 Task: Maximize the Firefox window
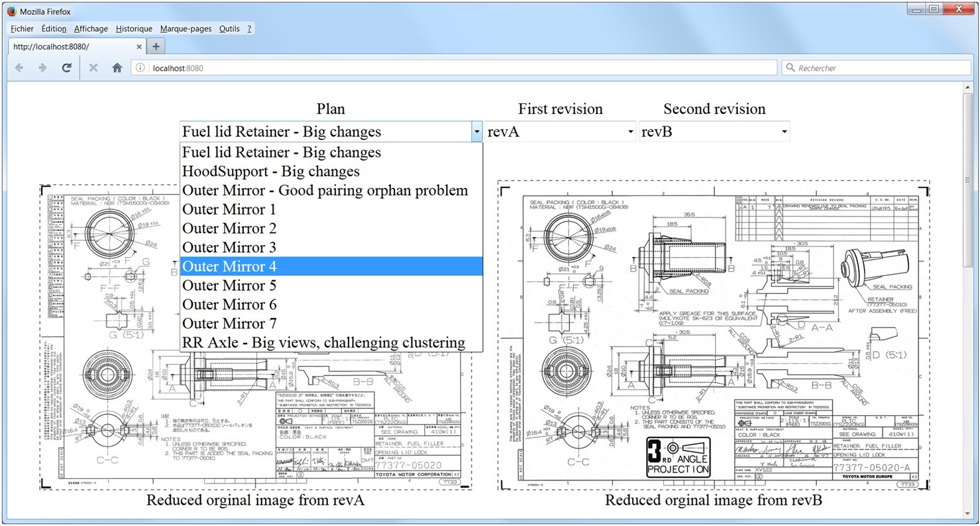pos(934,9)
